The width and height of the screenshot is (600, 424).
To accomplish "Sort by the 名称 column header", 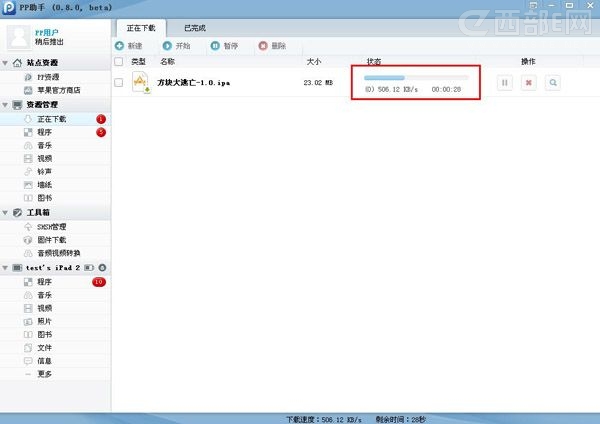I will [167, 62].
